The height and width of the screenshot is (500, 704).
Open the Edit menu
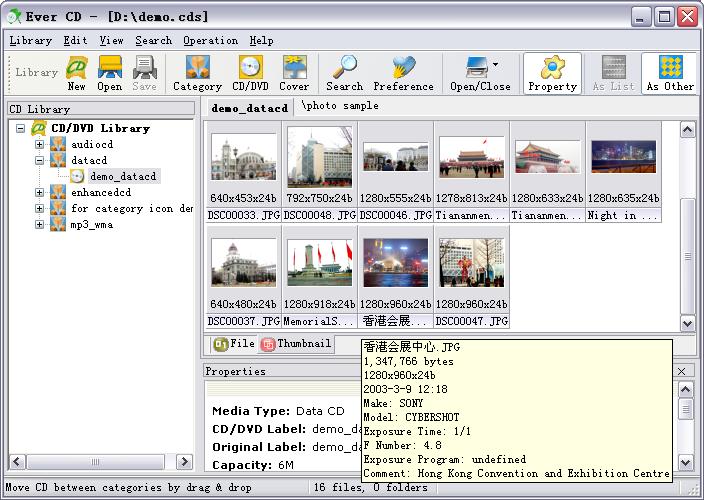(75, 41)
